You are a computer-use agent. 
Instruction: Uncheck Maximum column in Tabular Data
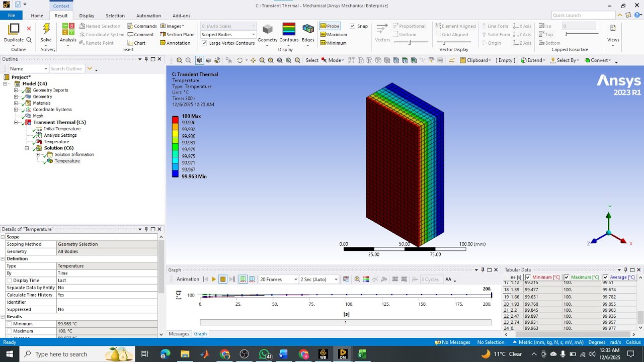tap(567, 278)
